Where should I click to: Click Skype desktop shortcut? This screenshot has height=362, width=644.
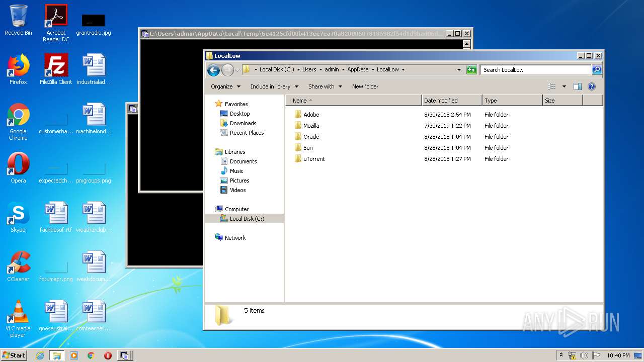18,217
